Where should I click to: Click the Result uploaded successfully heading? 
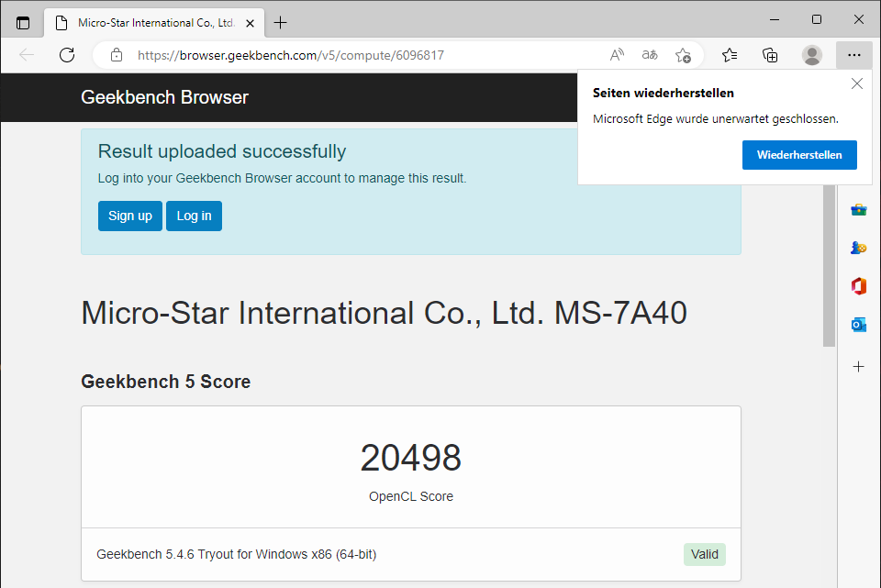(x=222, y=151)
